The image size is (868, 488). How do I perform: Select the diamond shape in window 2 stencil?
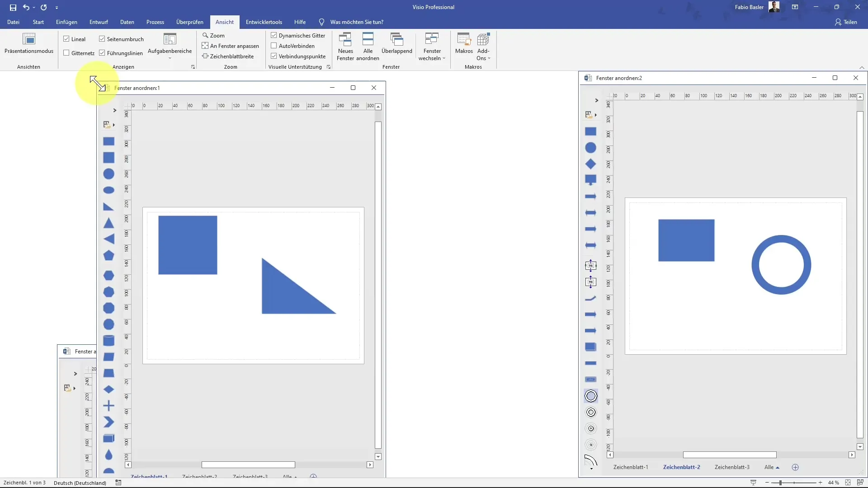point(590,164)
